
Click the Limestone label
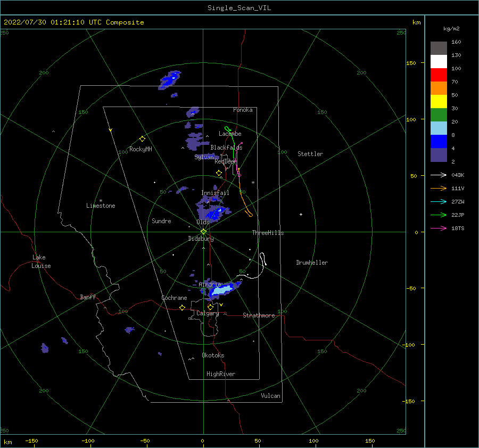(101, 206)
